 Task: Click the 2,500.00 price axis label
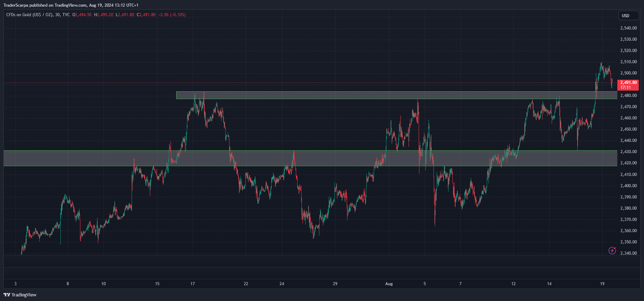tap(628, 73)
